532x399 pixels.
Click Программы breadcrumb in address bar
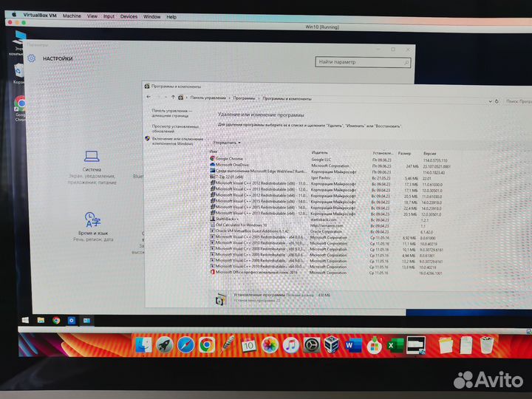244,98
